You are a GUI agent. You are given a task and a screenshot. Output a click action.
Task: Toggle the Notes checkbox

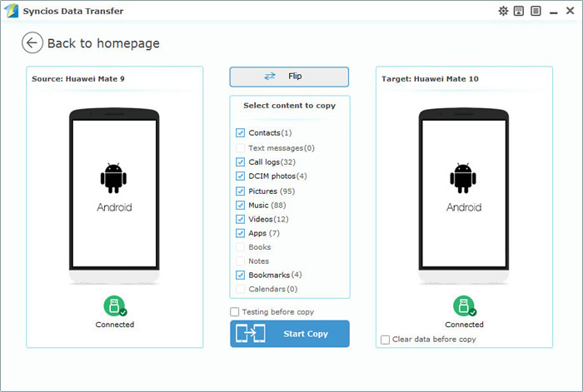tap(240, 261)
